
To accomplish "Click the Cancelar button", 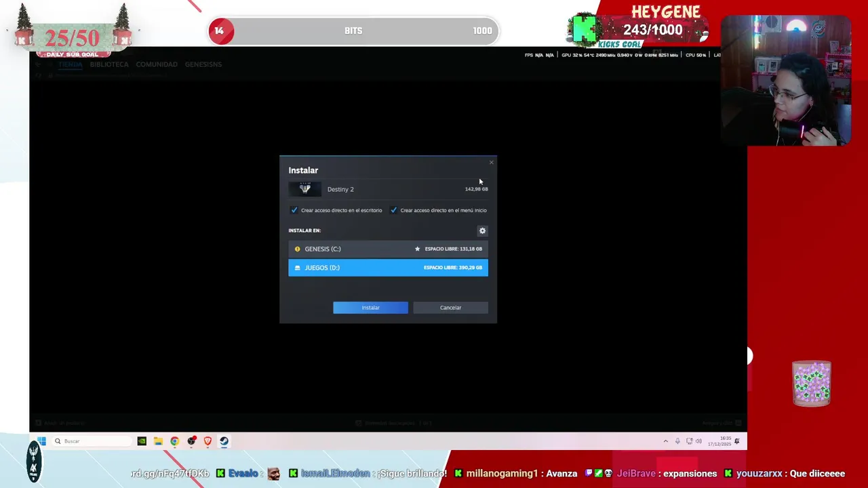I will [450, 308].
